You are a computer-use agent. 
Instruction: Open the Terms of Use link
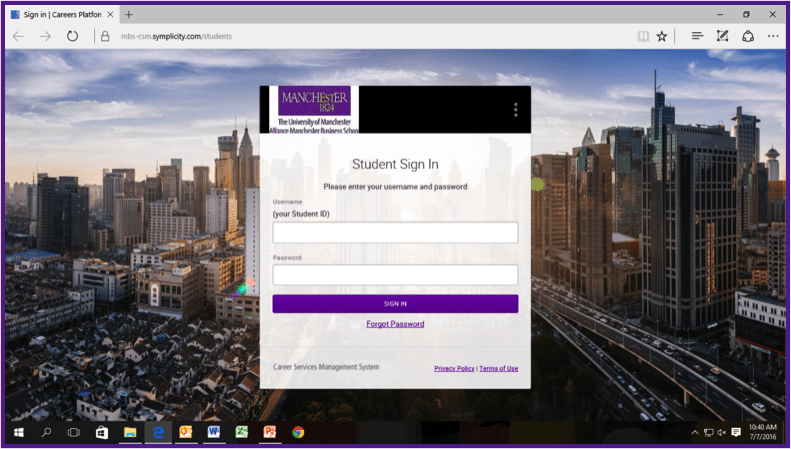coord(498,369)
